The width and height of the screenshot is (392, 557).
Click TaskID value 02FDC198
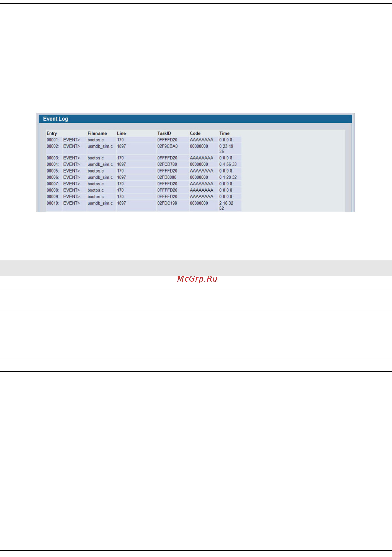(x=167, y=203)
